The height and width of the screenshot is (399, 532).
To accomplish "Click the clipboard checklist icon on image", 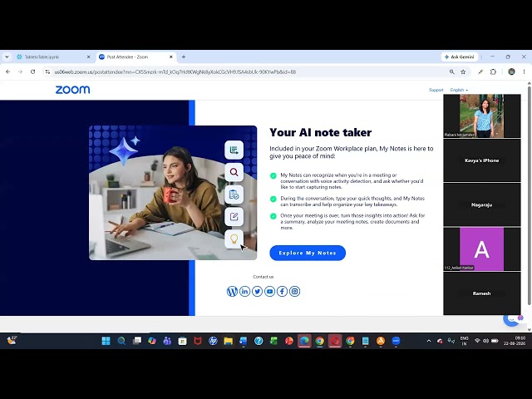I will point(234,195).
